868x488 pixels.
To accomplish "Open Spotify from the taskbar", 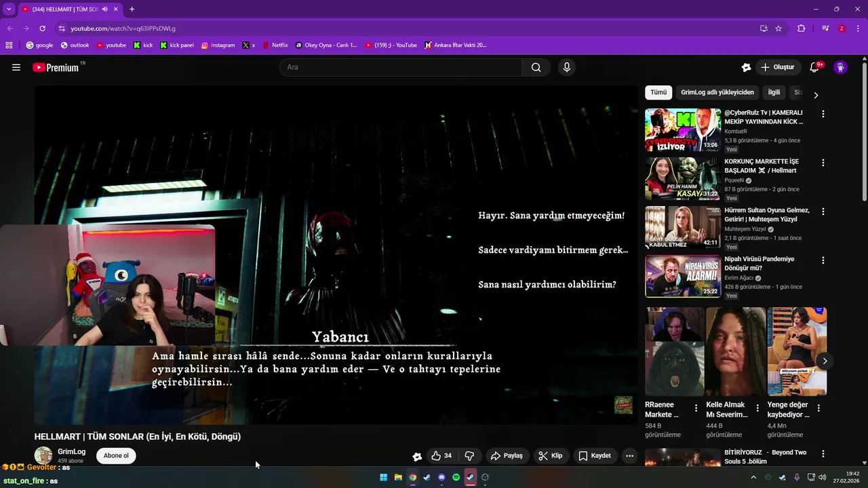I will tap(456, 477).
